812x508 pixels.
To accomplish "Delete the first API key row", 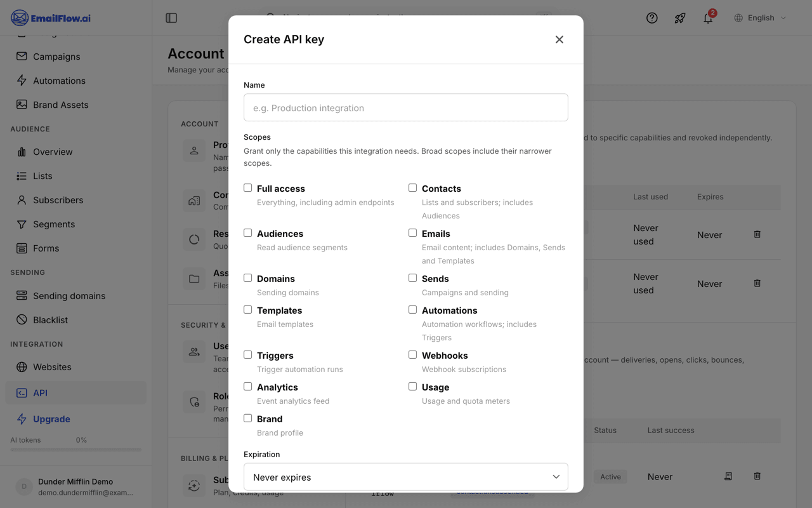I will (757, 234).
